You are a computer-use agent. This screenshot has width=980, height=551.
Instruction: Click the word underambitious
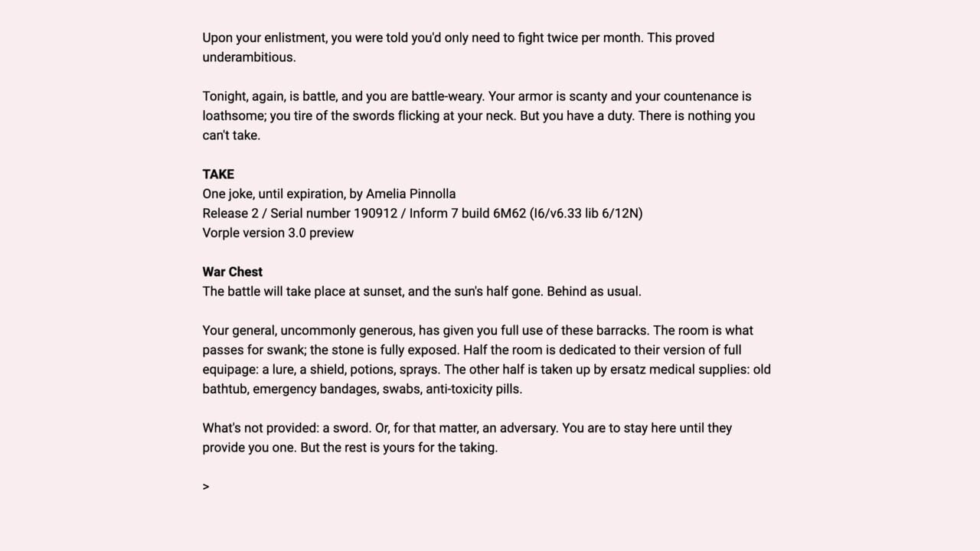coord(249,57)
